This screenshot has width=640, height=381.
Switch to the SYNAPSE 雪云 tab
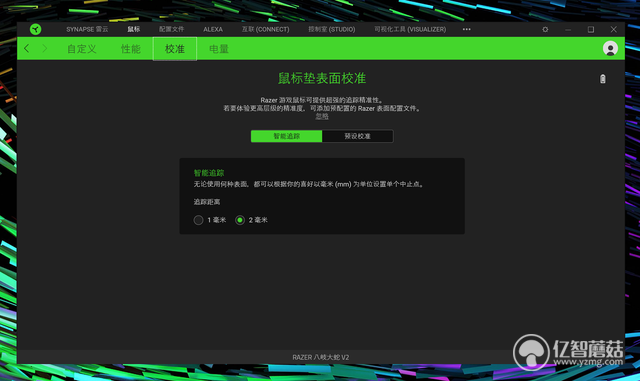point(87,29)
